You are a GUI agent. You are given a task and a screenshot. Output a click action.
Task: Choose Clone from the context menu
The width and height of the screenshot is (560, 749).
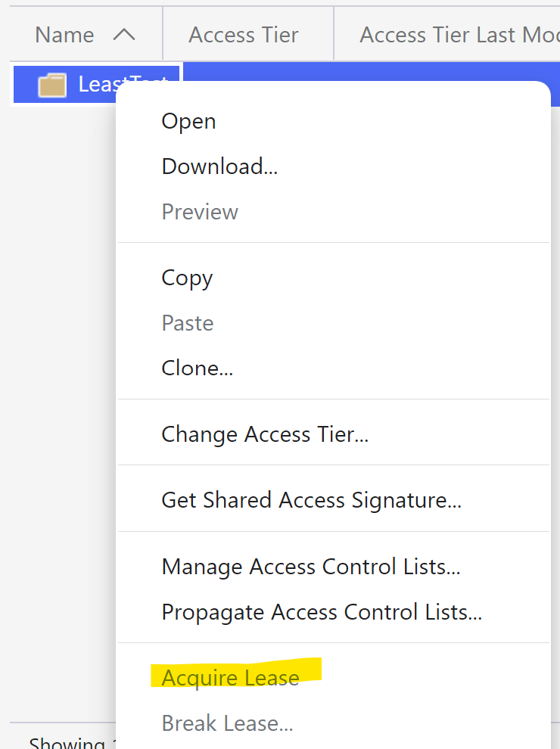(197, 368)
